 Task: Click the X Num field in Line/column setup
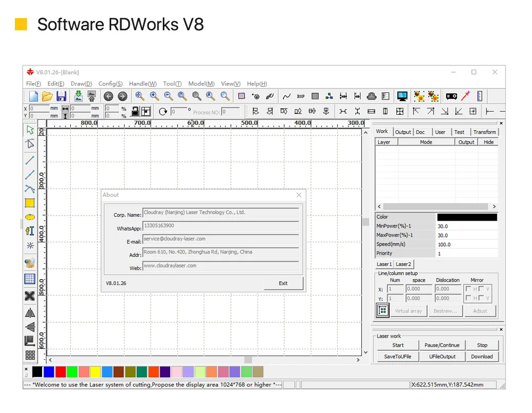coord(395,289)
